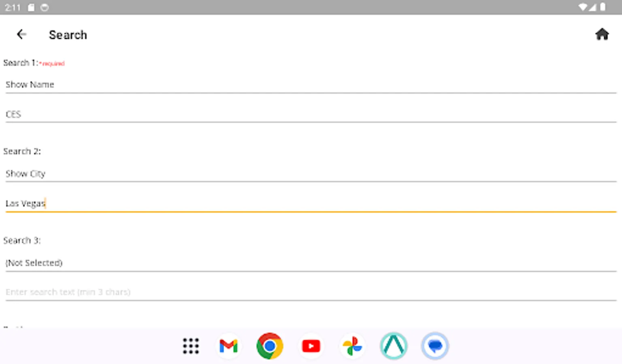This screenshot has width=622, height=364.
Task: Open the app drawer grid icon
Action: tap(191, 346)
